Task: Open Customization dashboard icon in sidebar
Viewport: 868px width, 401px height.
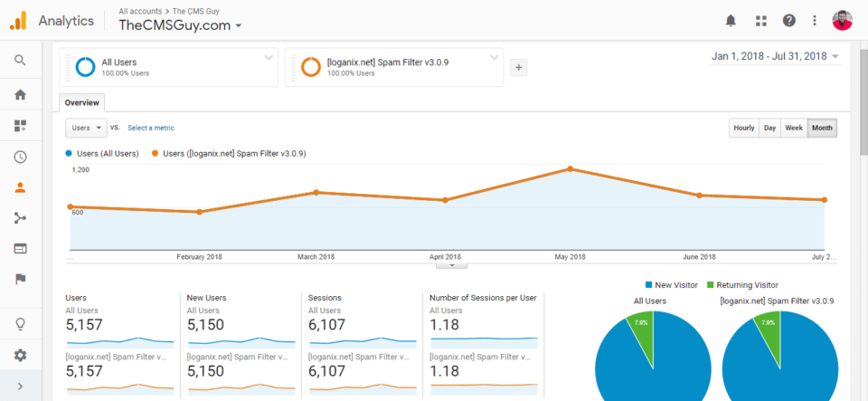Action: (21, 126)
